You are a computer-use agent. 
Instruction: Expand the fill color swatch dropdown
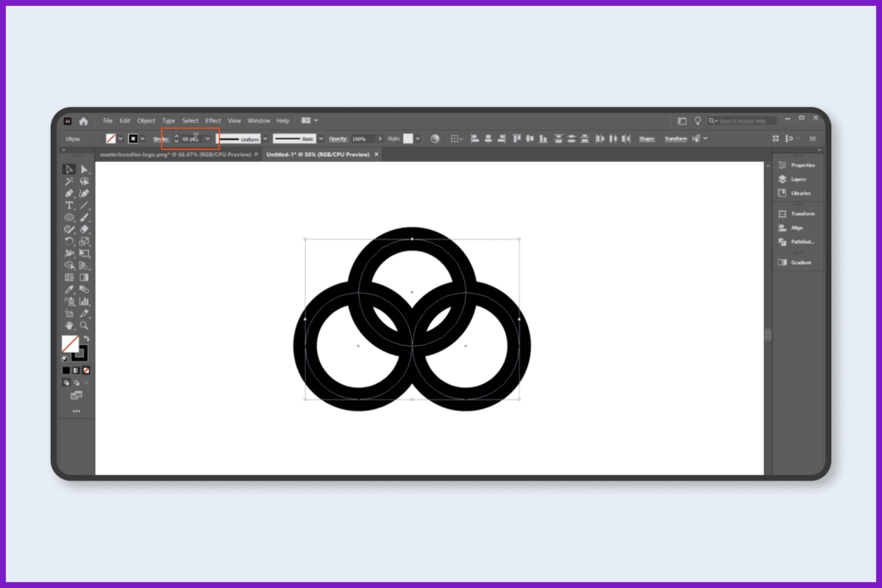click(120, 139)
